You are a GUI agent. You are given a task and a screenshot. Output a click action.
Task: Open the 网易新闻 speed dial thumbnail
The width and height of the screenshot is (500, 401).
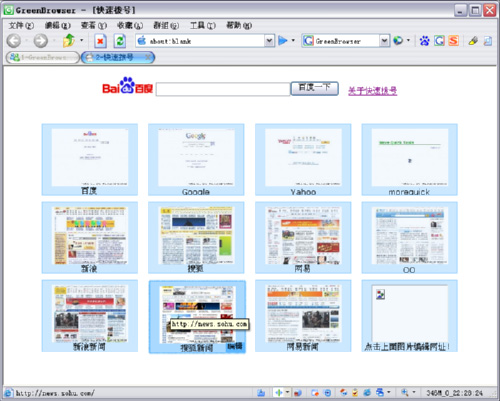tap(303, 316)
